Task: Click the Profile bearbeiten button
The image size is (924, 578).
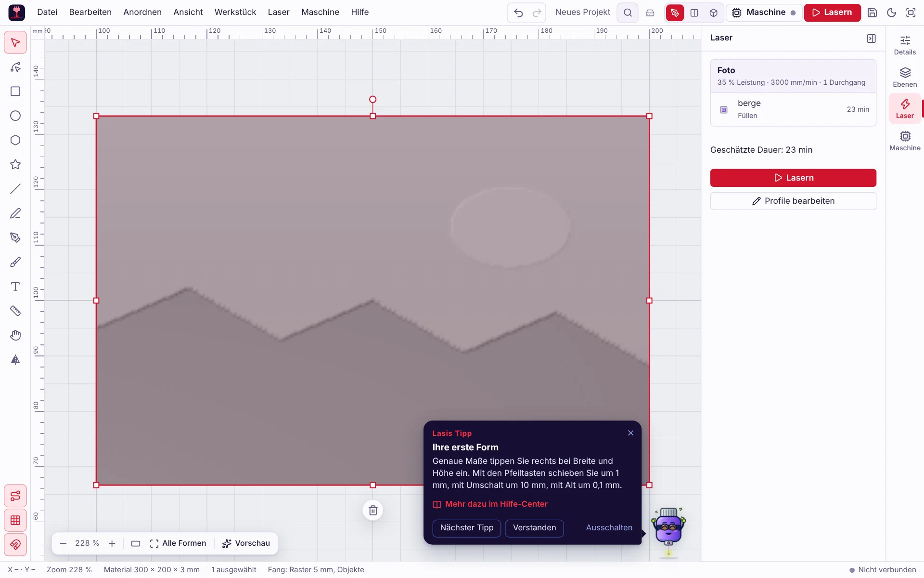Action: tap(793, 201)
